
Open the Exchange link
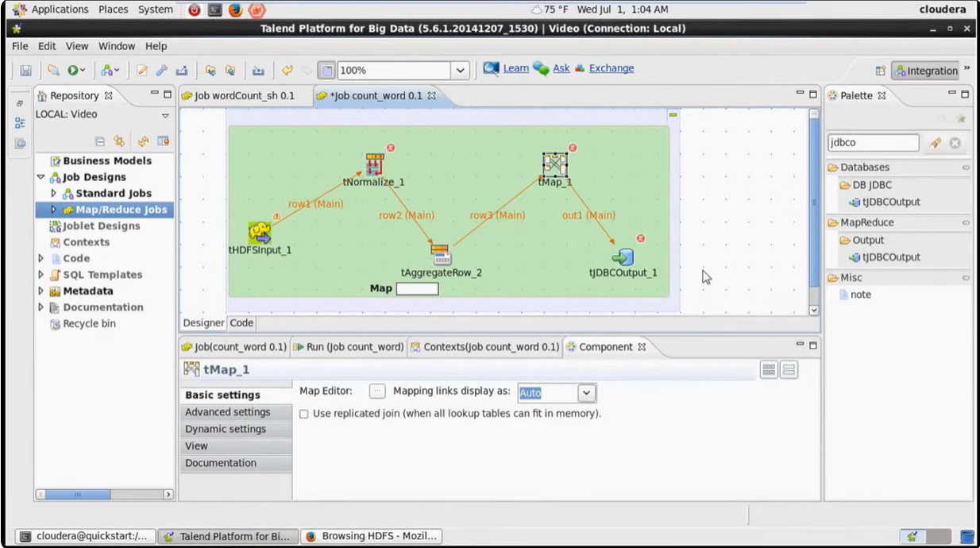point(611,68)
